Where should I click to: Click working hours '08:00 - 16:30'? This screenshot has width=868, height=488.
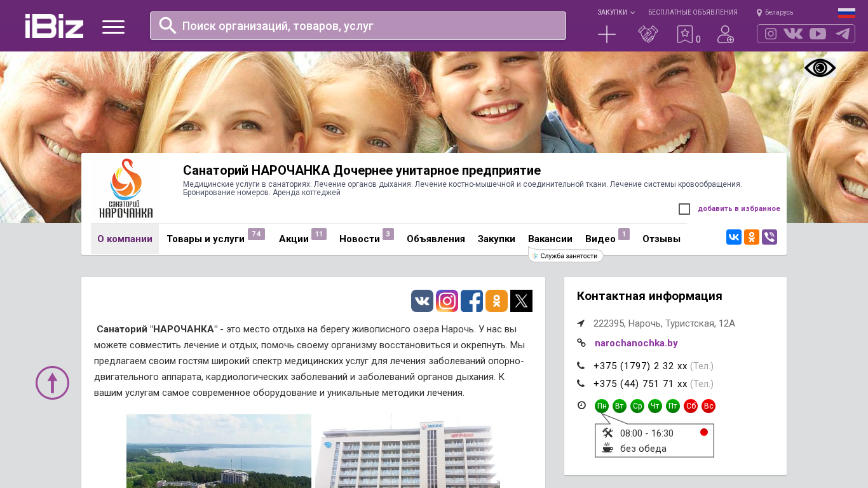tap(647, 433)
